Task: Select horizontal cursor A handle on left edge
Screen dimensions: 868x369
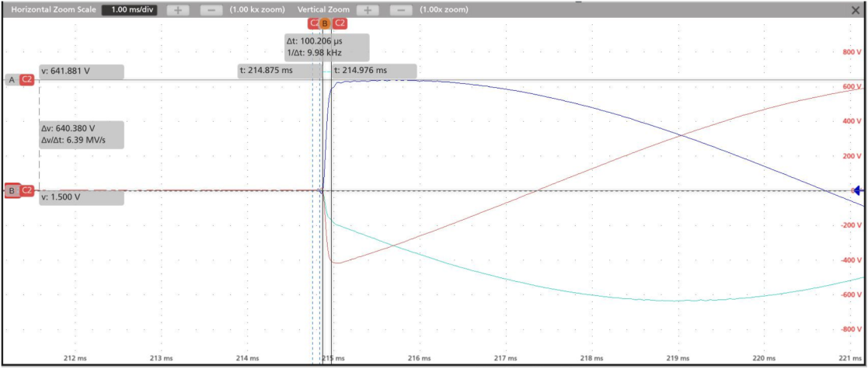Action: click(x=11, y=79)
